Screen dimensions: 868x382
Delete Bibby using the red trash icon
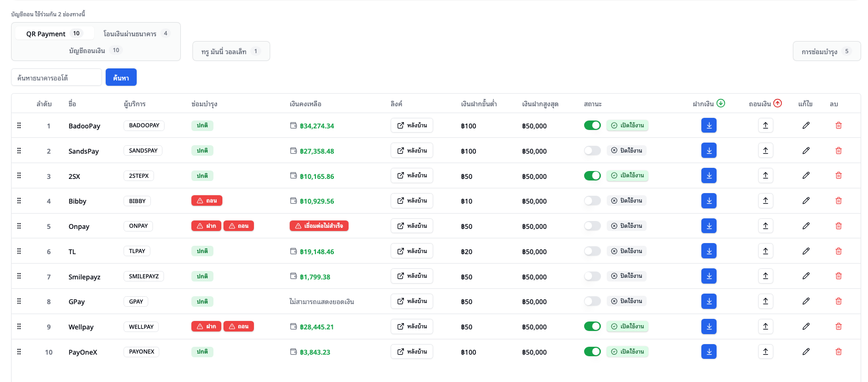point(838,201)
